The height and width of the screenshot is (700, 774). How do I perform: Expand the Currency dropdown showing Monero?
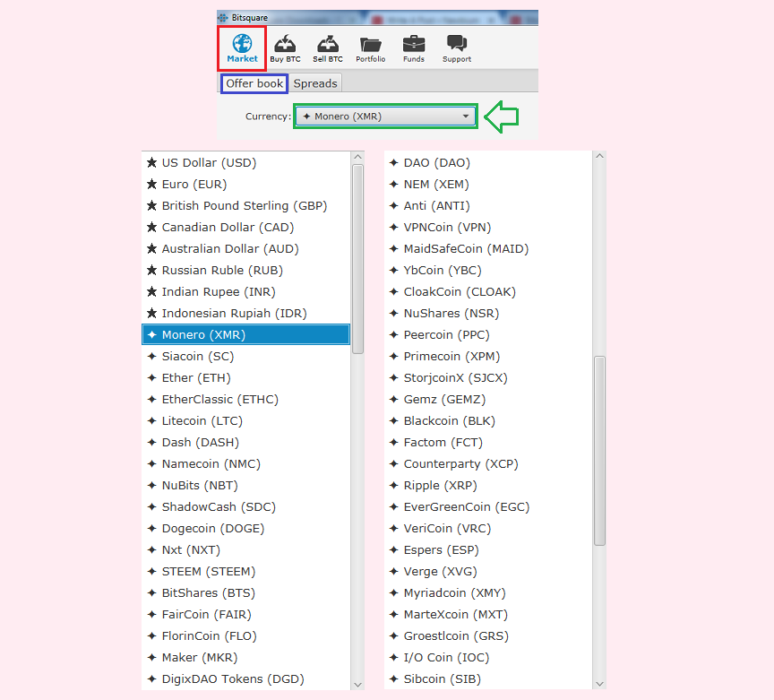pos(385,117)
